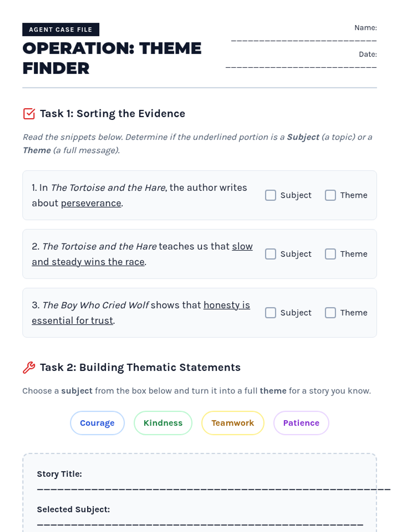Click the Date blank line

coord(301,66)
